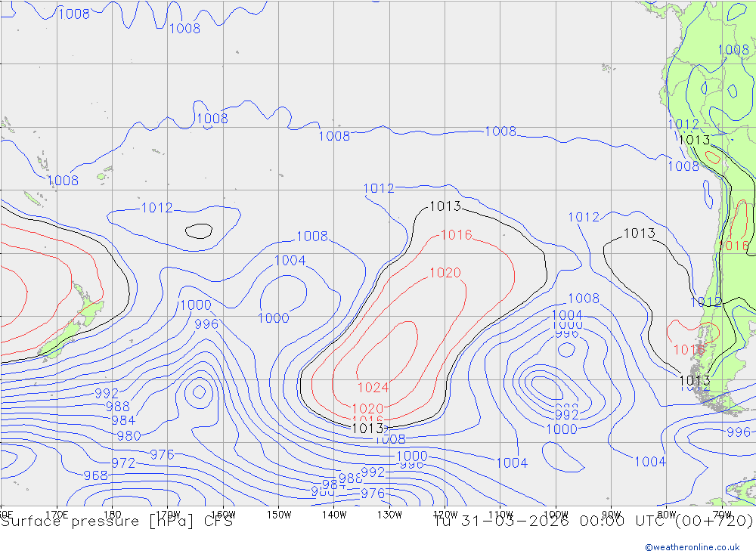Screen dimensions: 756x554
Task: Click the "Surface pressure [hPa] CFS" caption
Action: [116, 522]
